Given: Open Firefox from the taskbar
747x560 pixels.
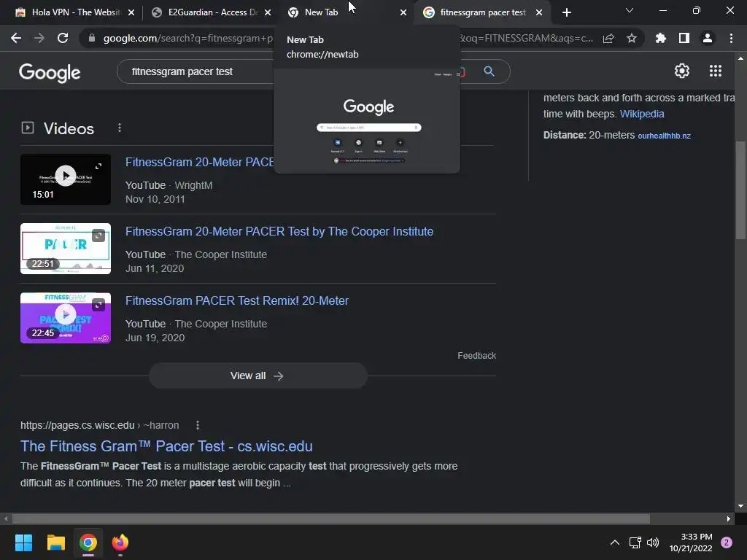Looking at the screenshot, I should (x=120, y=542).
